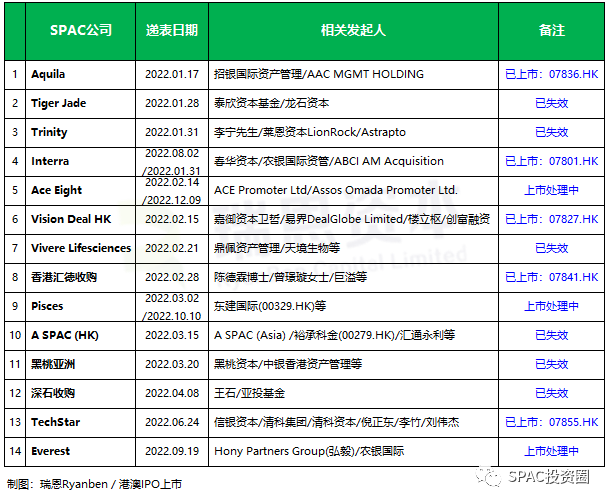The width and height of the screenshot is (609, 504).
Task: Click 王石/亚投基金 cell
Action: click(x=353, y=393)
